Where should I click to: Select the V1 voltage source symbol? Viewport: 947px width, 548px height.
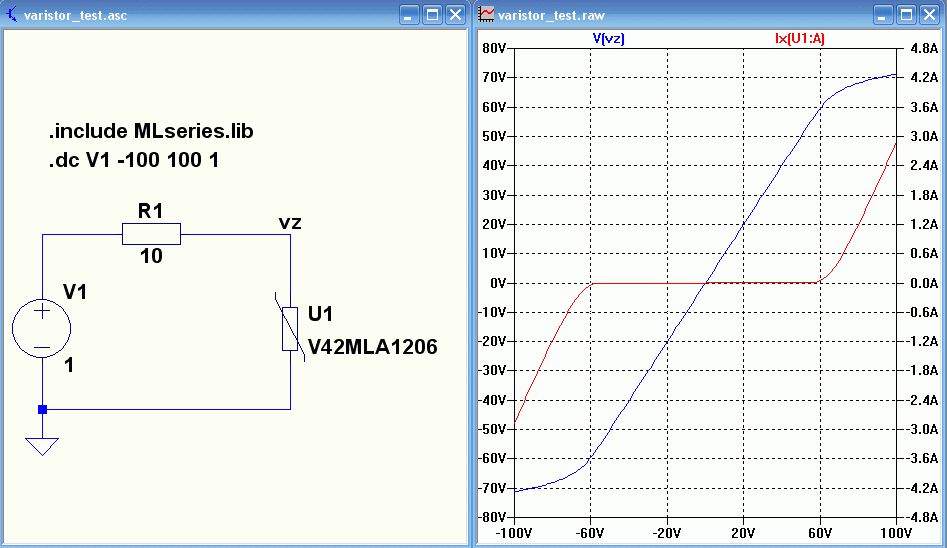pos(42,329)
